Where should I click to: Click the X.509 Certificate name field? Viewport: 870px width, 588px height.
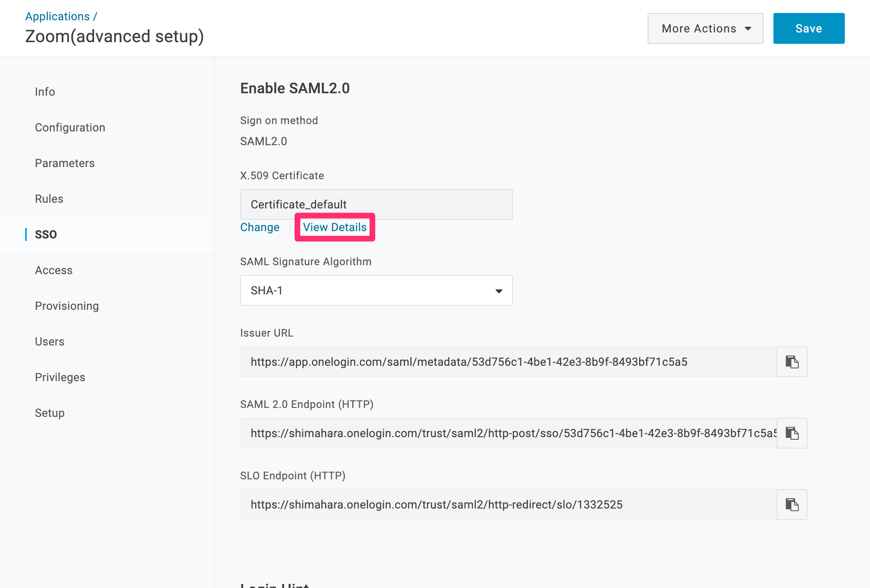[376, 204]
